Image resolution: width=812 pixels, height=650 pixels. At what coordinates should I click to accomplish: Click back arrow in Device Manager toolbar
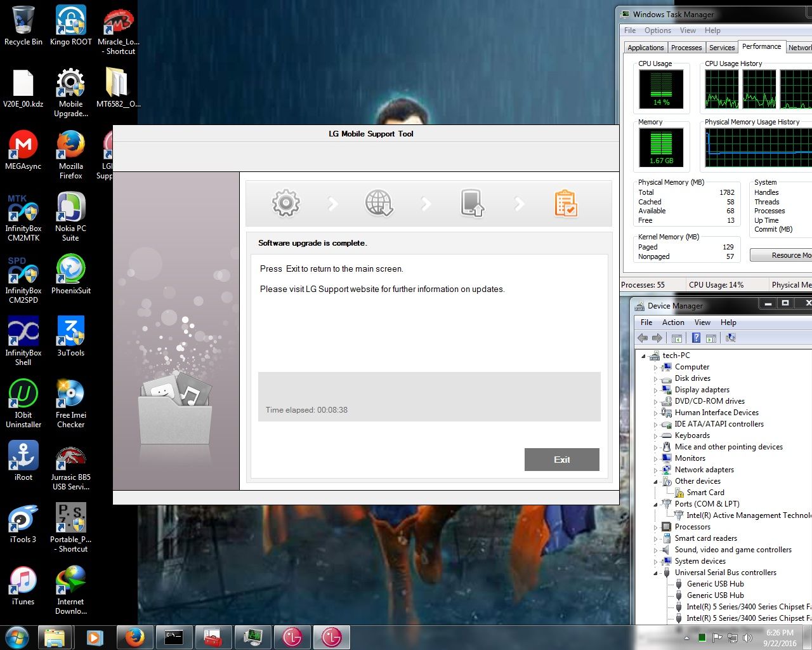coord(643,338)
